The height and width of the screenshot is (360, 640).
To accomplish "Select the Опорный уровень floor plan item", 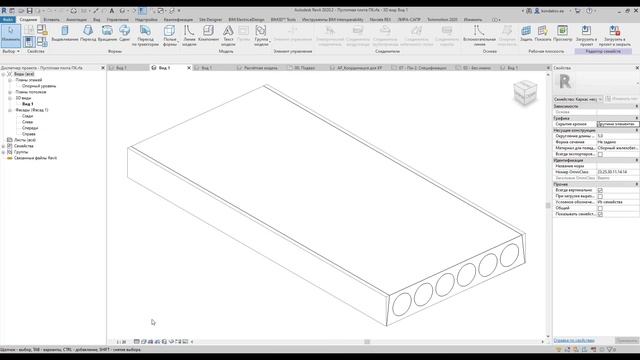I will click(x=39, y=87).
